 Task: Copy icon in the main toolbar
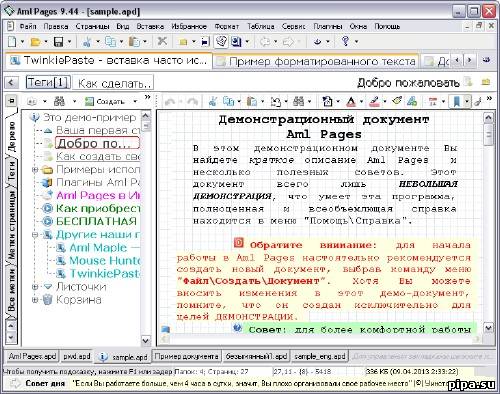point(110,42)
